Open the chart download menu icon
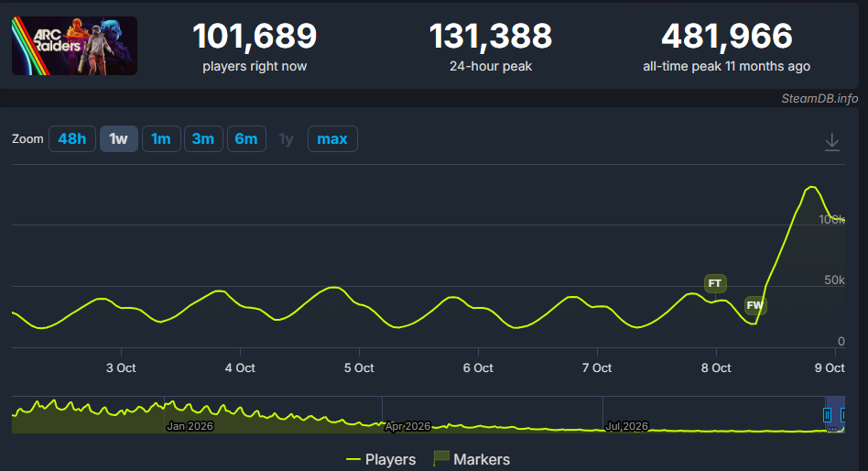This screenshot has width=868, height=471. (x=832, y=142)
